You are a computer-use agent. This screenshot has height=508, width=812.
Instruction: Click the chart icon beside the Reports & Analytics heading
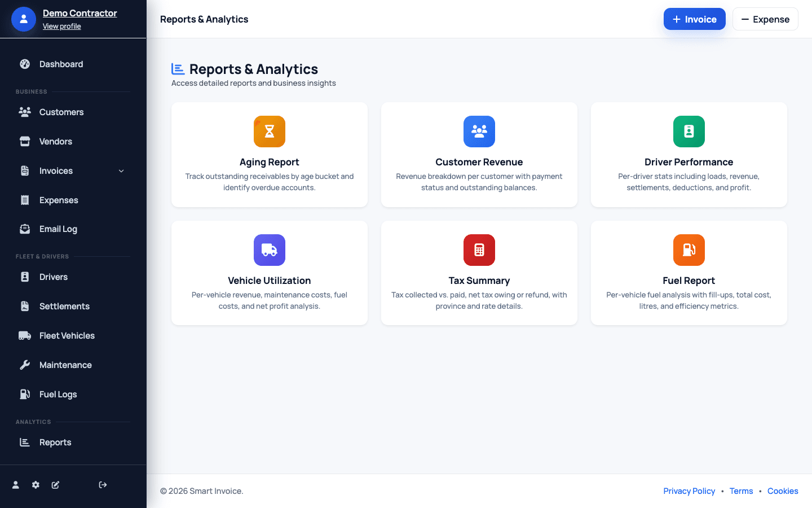coord(178,69)
